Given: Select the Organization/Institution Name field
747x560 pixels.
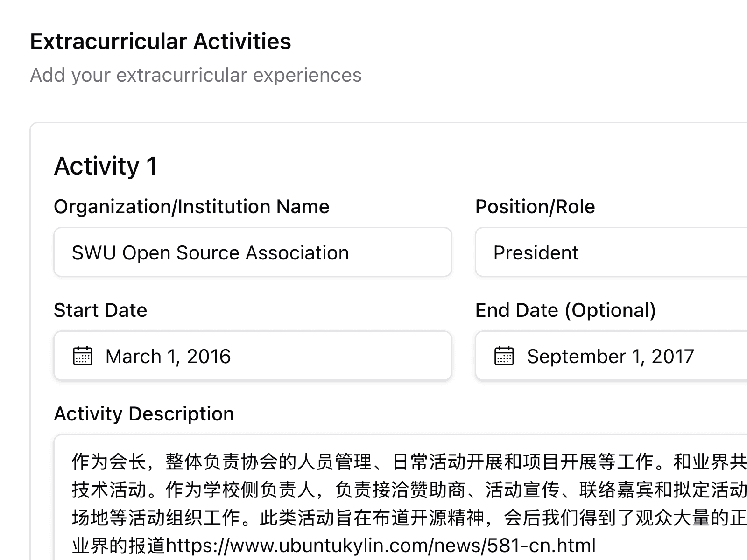Looking at the screenshot, I should [252, 252].
